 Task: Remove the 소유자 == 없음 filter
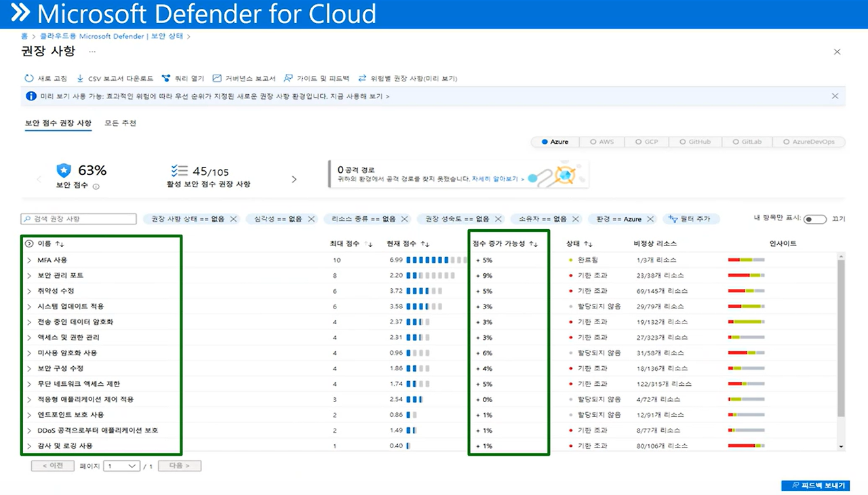576,219
